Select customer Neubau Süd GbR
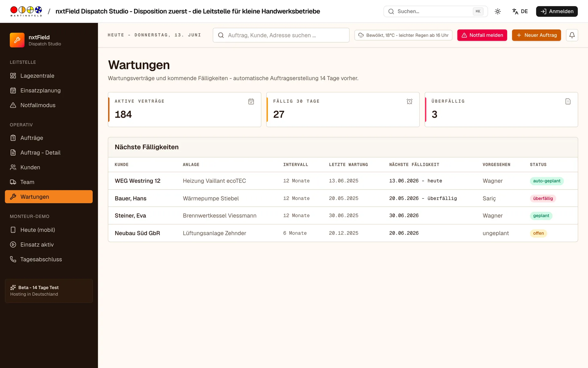Screen dimensions: 588x368 coord(137,233)
